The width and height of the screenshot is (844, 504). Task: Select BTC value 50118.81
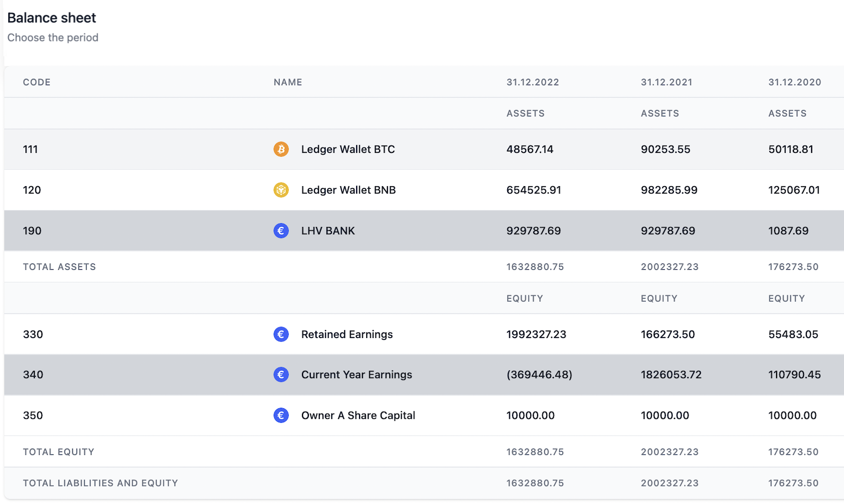point(791,149)
